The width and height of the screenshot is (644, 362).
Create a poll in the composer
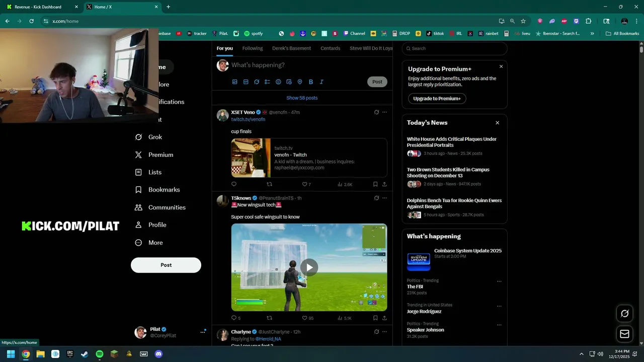click(267, 82)
